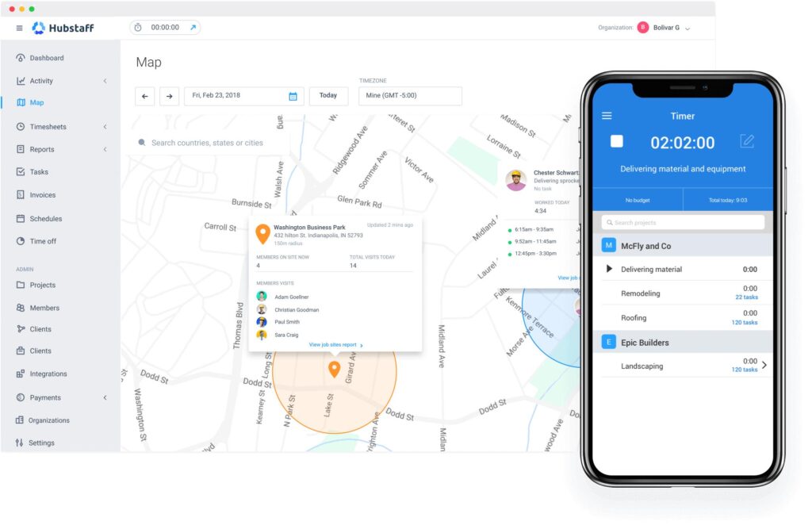Click the Settings sliders icon in sidebar
Screen dimensions: 812x529
[20, 443]
